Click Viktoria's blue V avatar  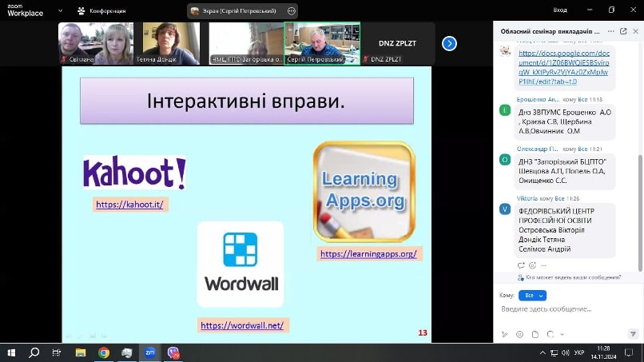pos(505,209)
